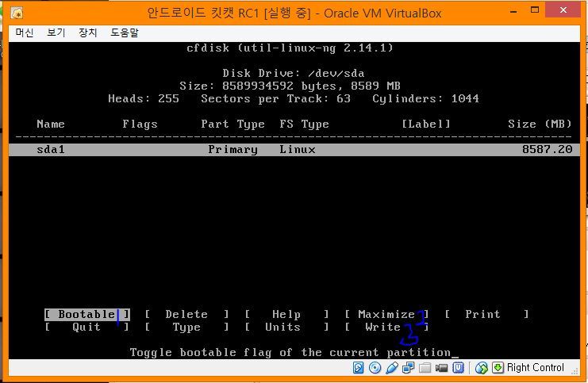Click the shared folders status icon
588x383 pixels.
425,368
